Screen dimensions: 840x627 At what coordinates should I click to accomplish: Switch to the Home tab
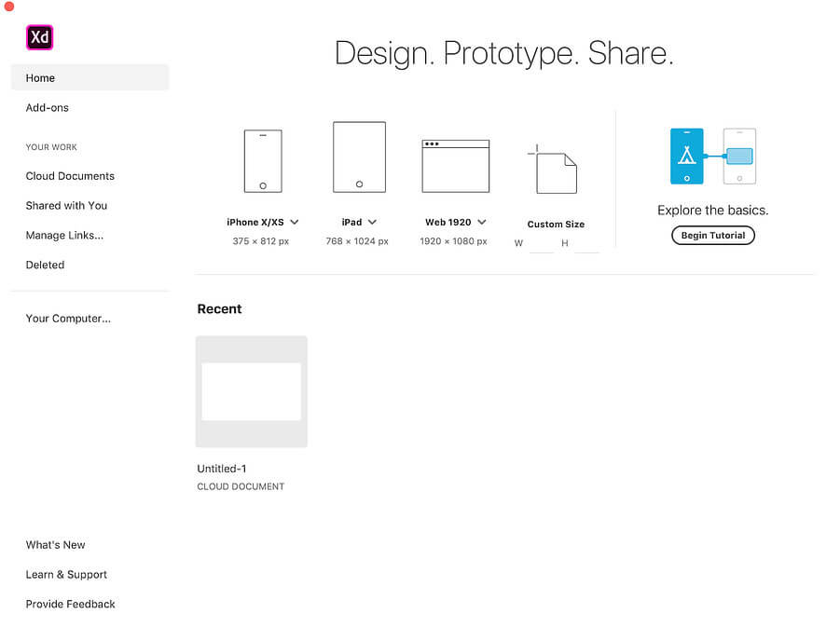tap(40, 77)
